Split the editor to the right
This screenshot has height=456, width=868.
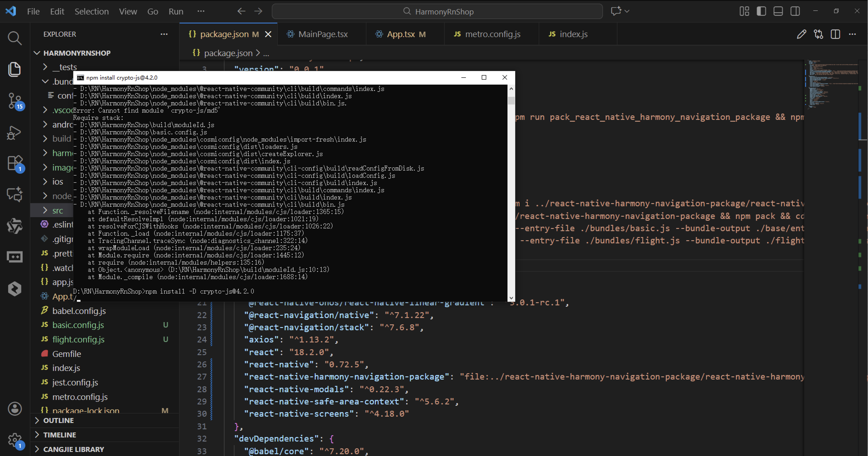(835, 34)
